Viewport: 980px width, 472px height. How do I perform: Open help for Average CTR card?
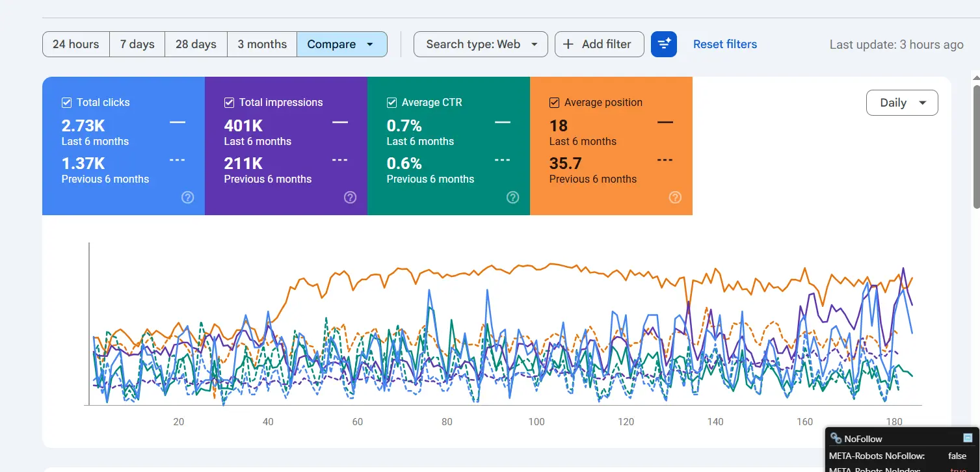pos(513,198)
